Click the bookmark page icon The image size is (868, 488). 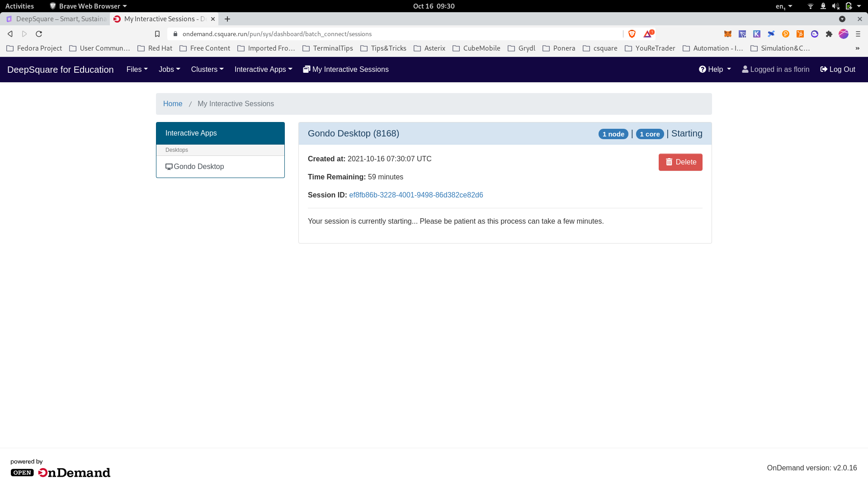[157, 34]
